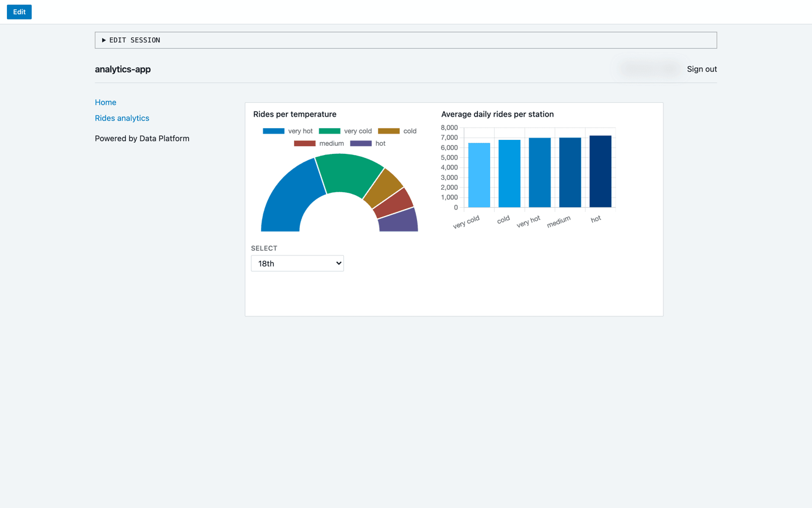
Task: Open the Home link in sidebar
Action: click(x=106, y=102)
